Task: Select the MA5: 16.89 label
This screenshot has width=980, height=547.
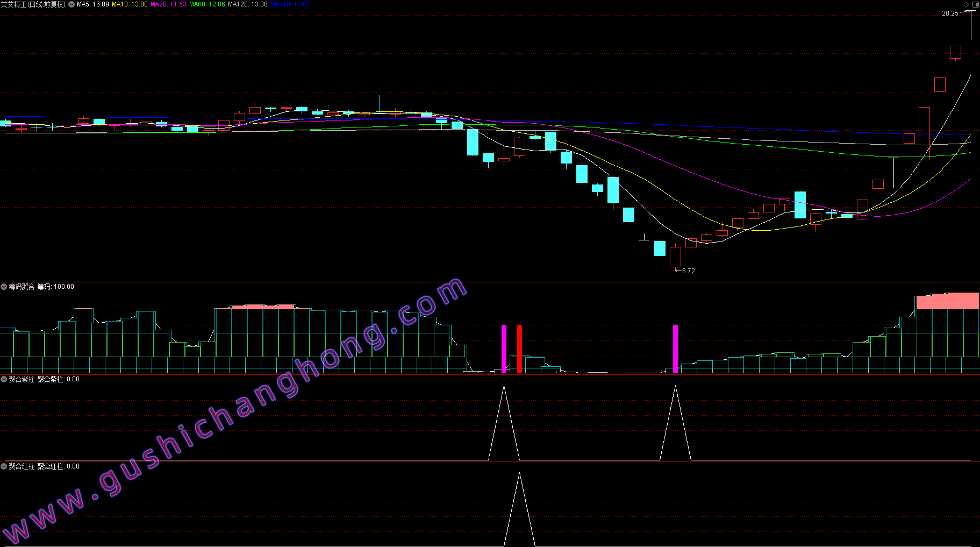Action: point(93,4)
